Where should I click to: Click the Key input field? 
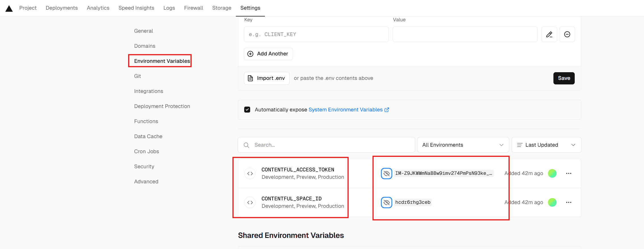click(x=316, y=34)
